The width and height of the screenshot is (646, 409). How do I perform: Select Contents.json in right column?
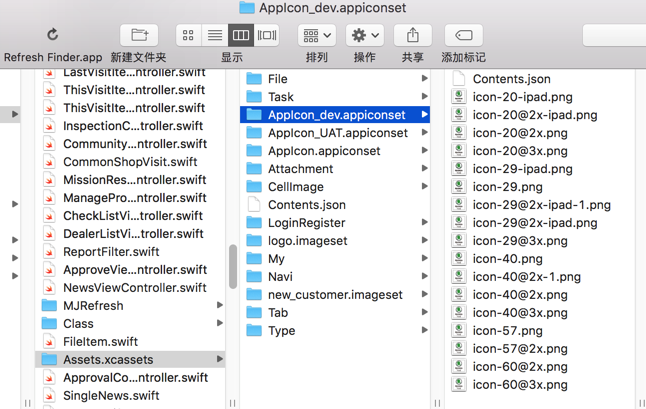click(x=540, y=79)
